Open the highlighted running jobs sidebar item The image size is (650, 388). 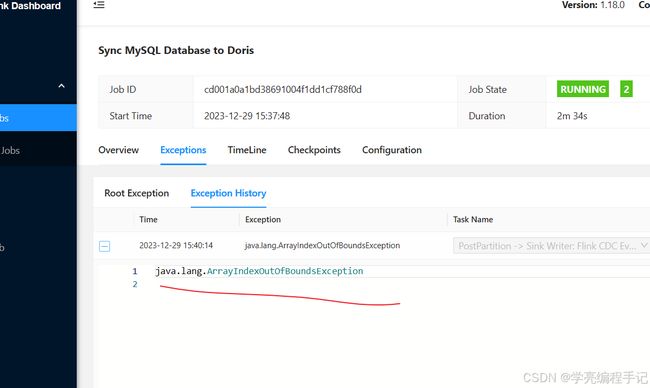[38, 118]
